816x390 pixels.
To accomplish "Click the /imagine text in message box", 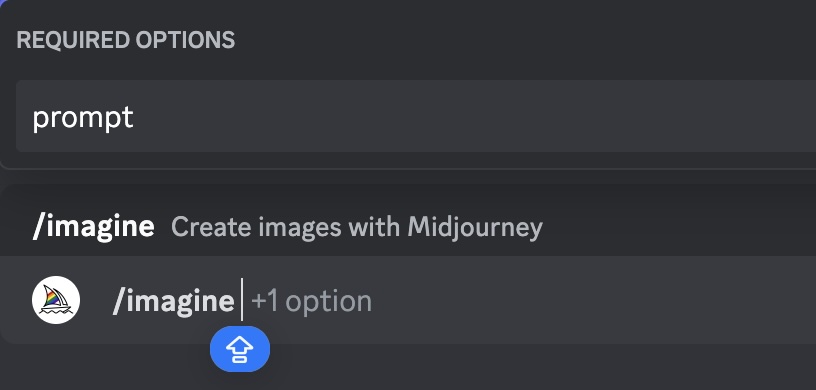I will click(174, 301).
